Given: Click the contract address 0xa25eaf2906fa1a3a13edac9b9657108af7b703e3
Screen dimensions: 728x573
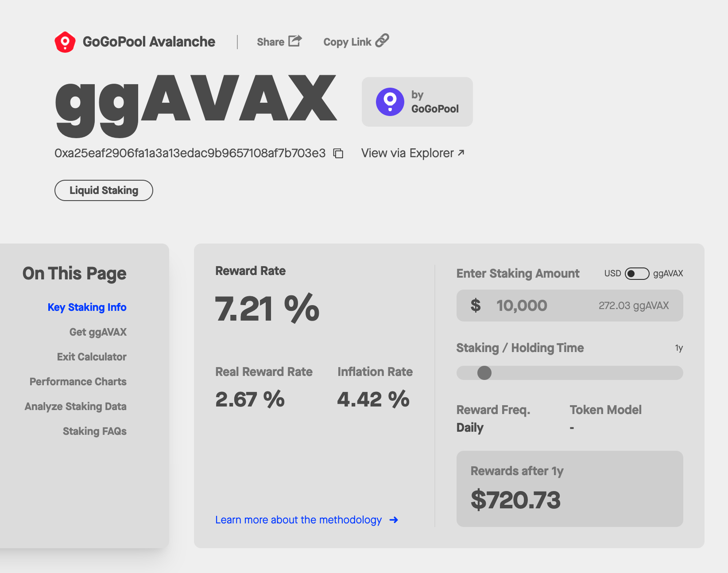Looking at the screenshot, I should [190, 153].
